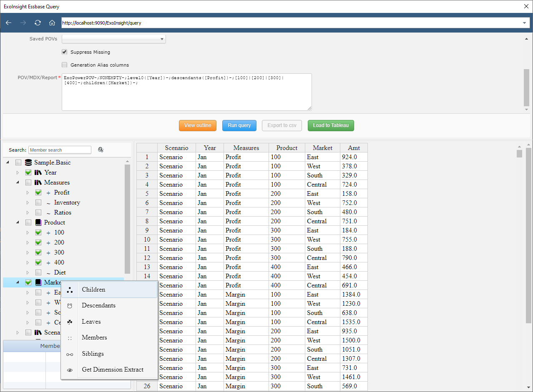533x392 pixels.
Task: Uncheck the Suppress Missing checkbox
Action: [65, 52]
